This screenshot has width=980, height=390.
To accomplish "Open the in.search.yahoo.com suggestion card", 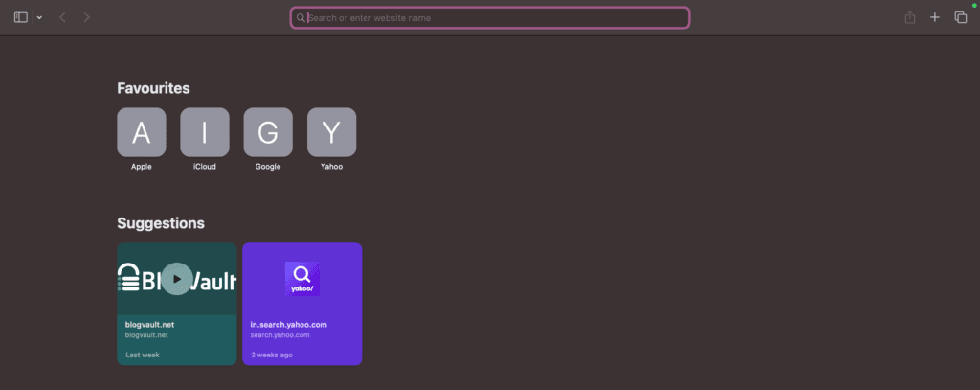I will click(x=301, y=304).
